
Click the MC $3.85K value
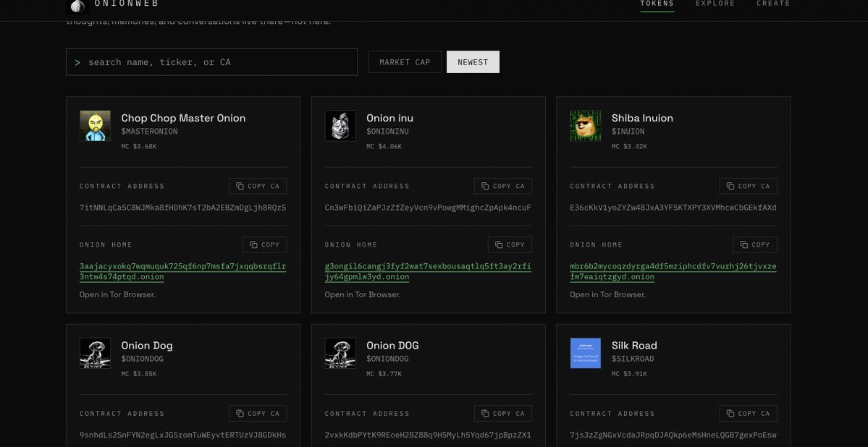coord(139,374)
